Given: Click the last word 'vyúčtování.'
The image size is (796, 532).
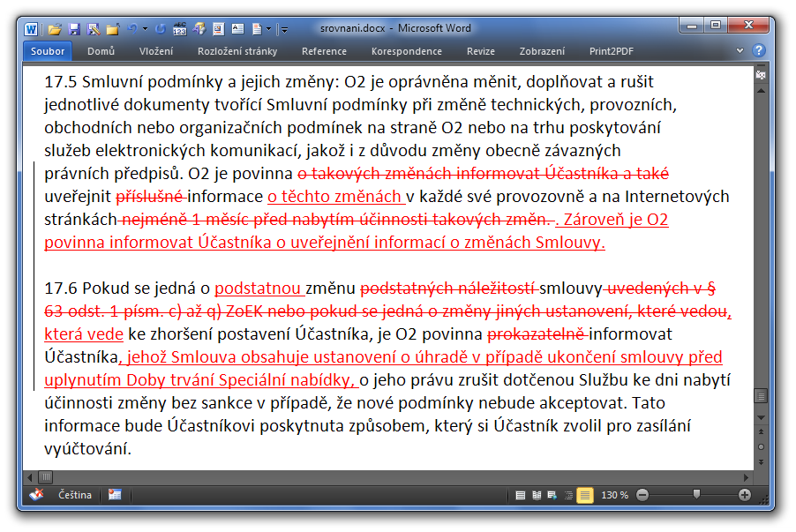Looking at the screenshot, I should click(x=88, y=449).
